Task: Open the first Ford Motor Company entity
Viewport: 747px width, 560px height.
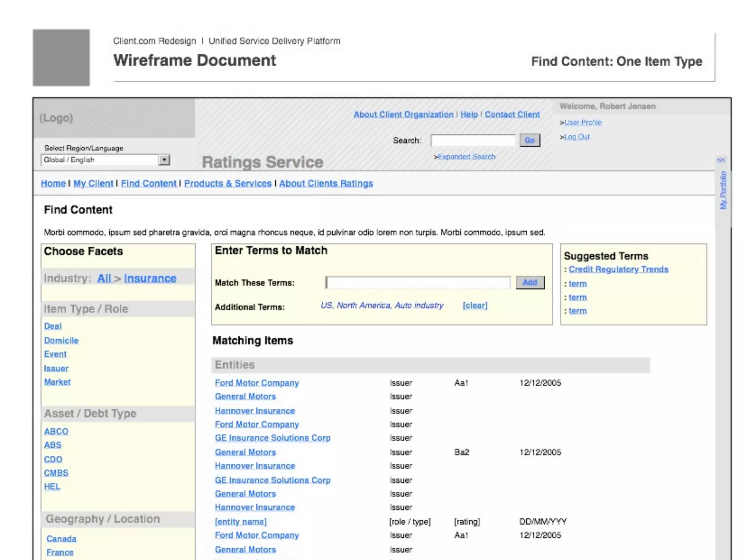Action: 257,383
